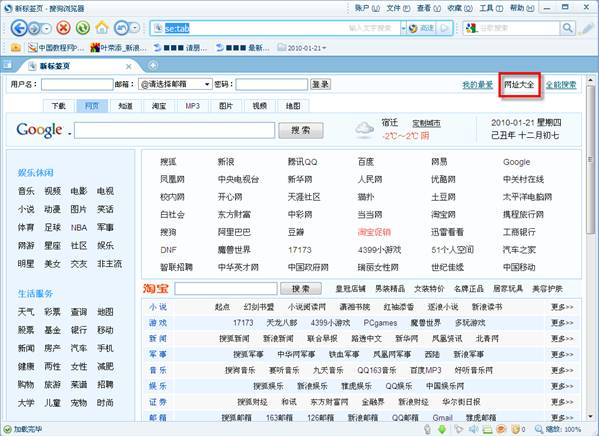Click the 百度 site link

pos(366,161)
